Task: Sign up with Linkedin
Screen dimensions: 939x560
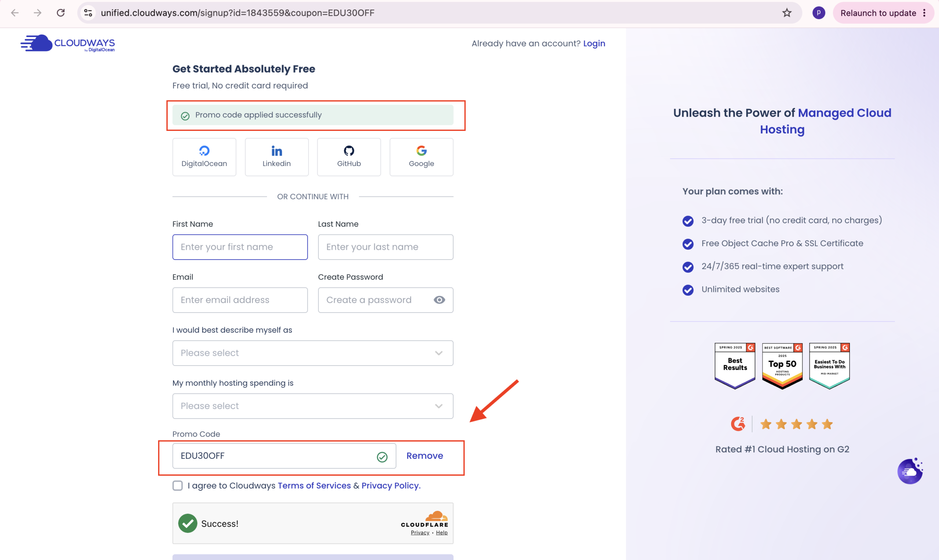Action: tap(277, 157)
